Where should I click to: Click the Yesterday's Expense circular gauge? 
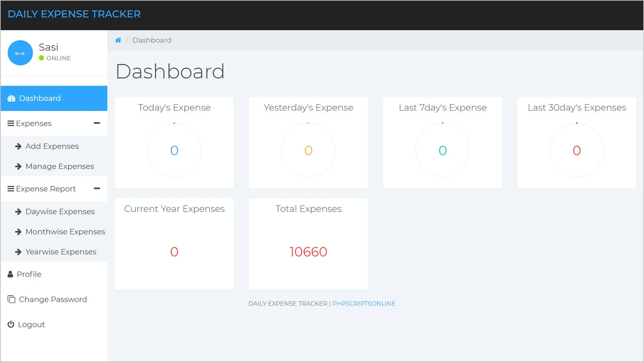coord(308,150)
